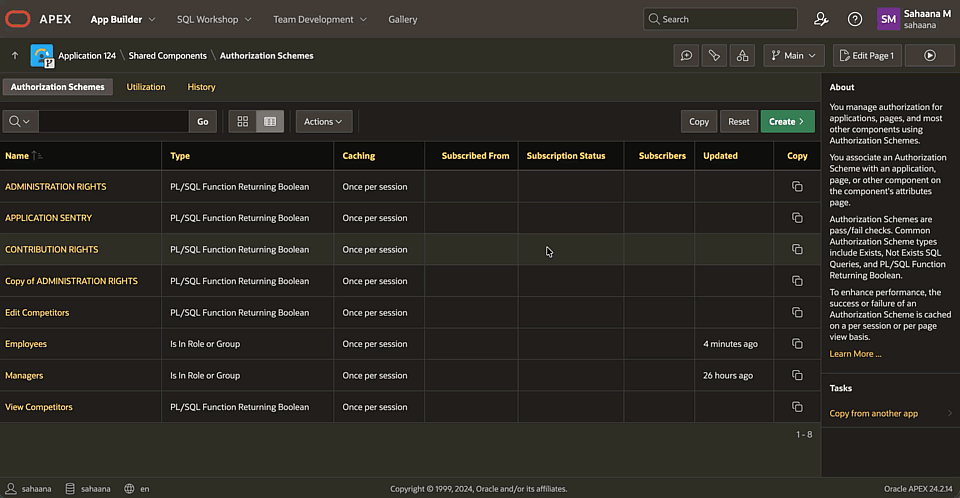Click the report search input field
Image resolution: width=960 pixels, height=498 pixels.
pyautogui.click(x=113, y=122)
